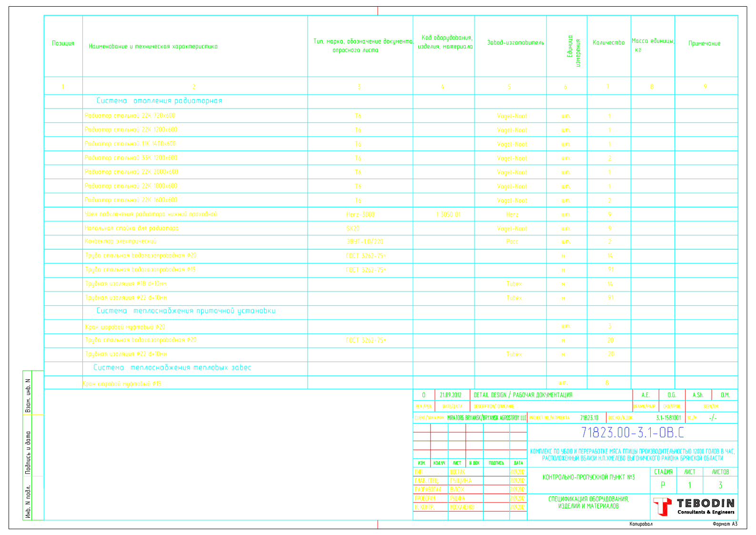The width and height of the screenshot is (756, 535).
Task: Click the 'Примечание' column header
Action: pyautogui.click(x=704, y=43)
